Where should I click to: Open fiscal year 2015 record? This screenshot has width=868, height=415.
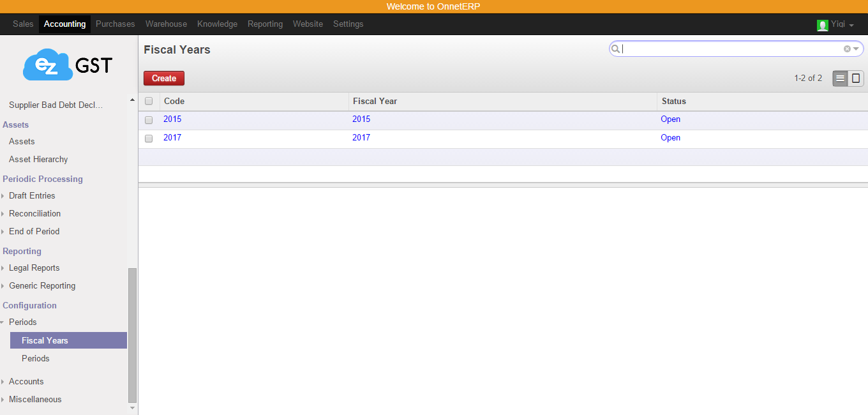point(172,119)
